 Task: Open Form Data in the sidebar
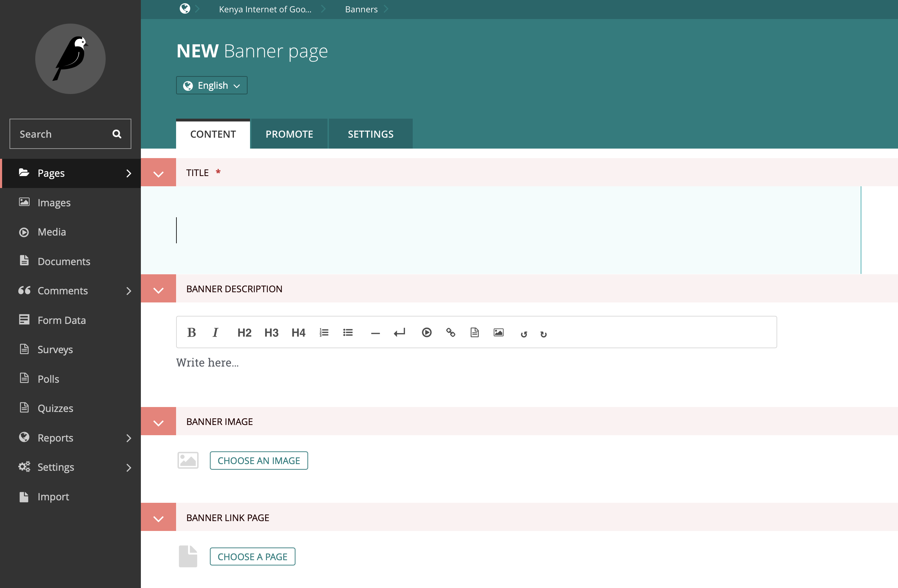[70, 320]
